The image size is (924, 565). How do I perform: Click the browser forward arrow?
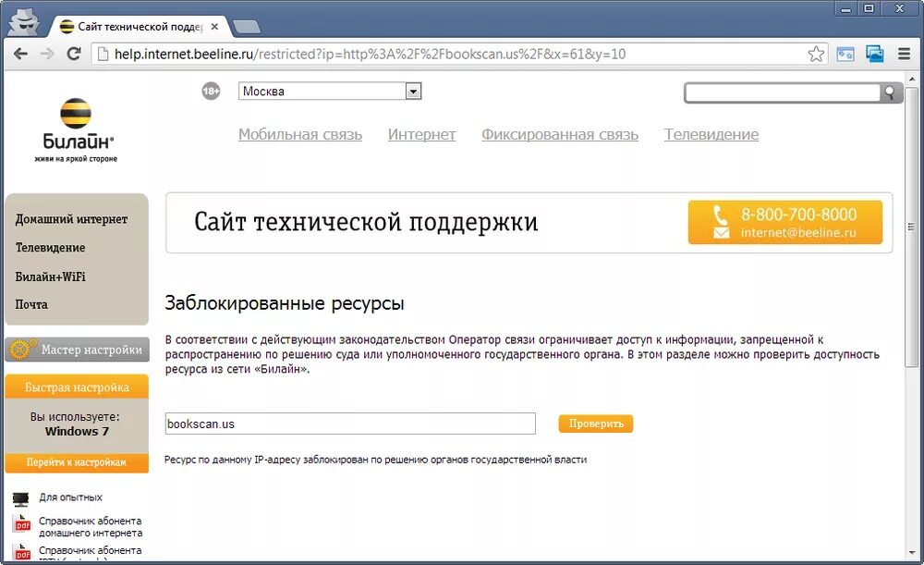click(47, 55)
